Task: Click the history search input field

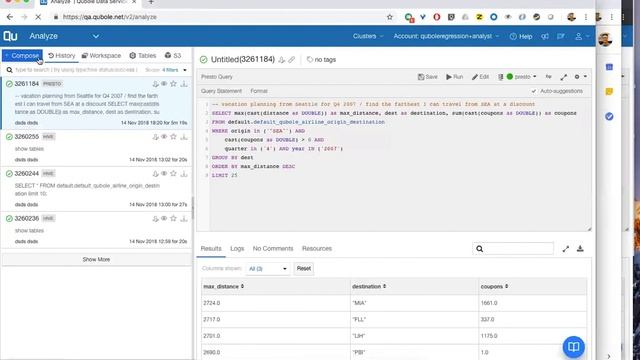Action: 76,70
